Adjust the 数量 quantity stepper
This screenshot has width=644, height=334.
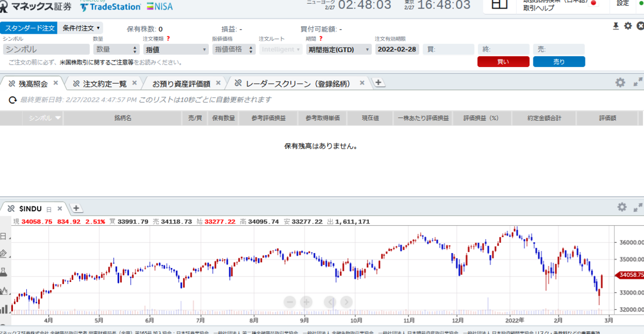point(135,49)
